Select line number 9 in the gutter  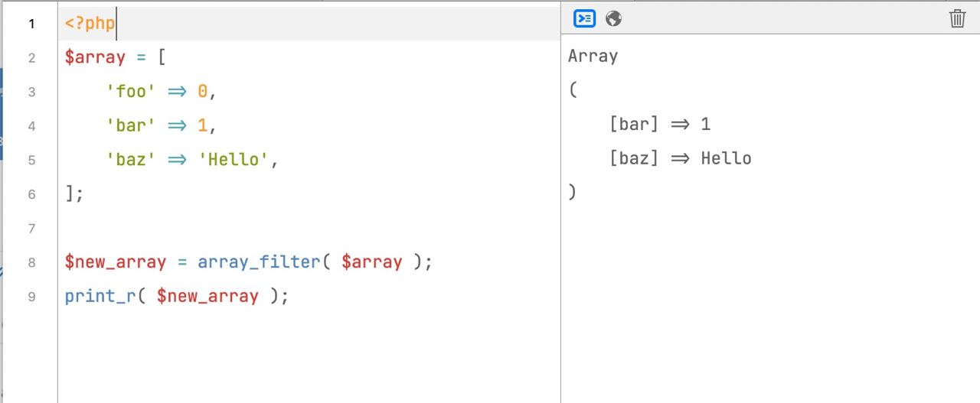pyautogui.click(x=31, y=297)
